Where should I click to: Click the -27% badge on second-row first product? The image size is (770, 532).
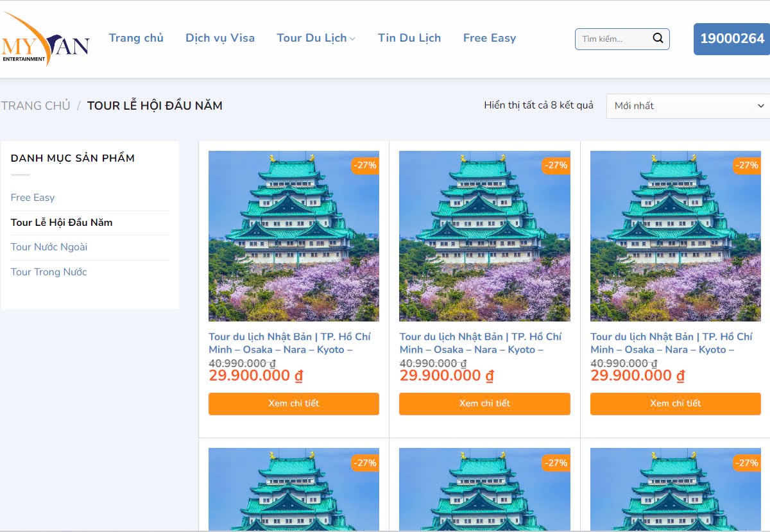364,463
